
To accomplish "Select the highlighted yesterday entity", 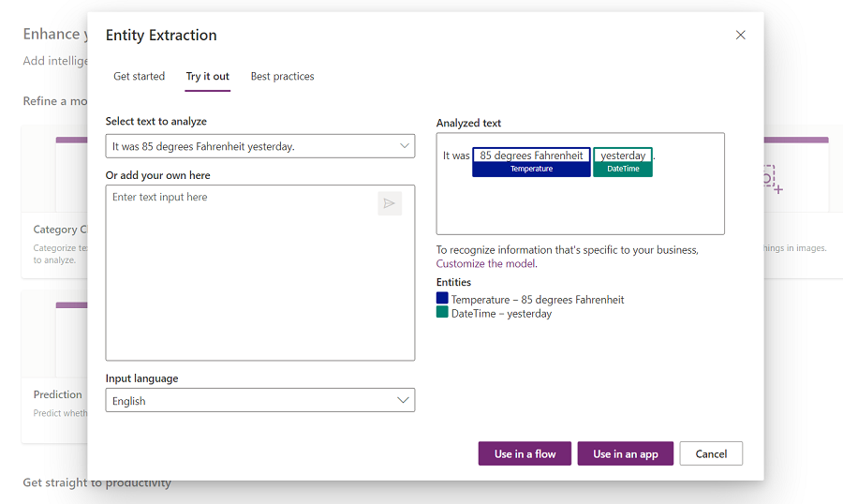I will (x=623, y=156).
